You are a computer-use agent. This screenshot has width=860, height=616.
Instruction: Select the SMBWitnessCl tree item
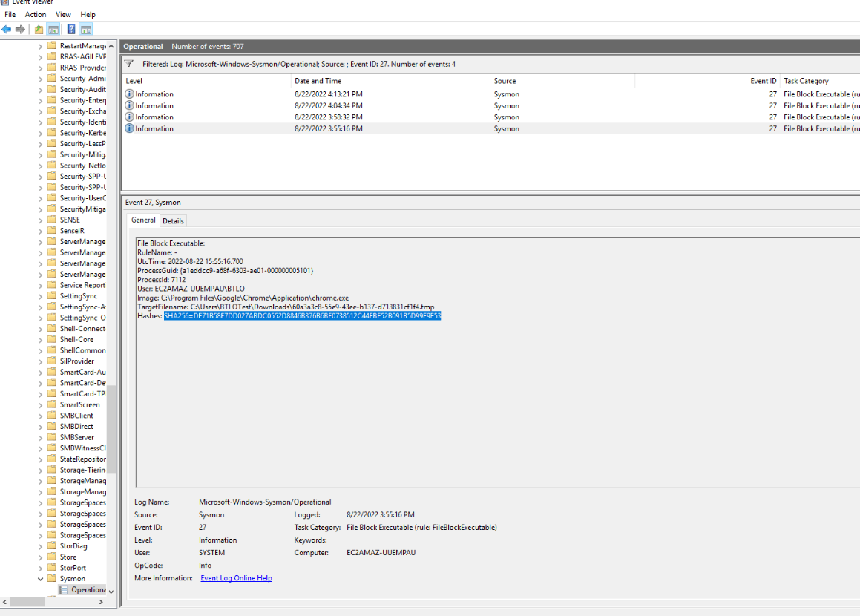82,448
